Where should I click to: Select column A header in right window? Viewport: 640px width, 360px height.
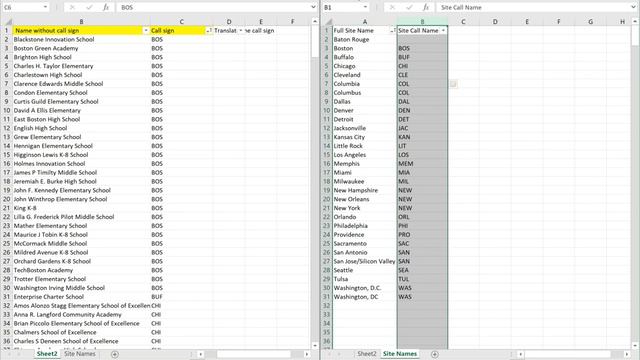click(x=365, y=22)
